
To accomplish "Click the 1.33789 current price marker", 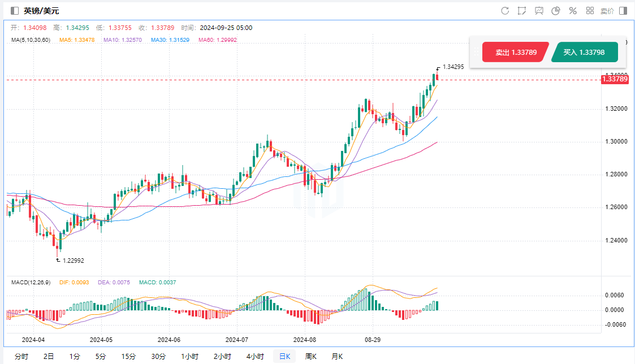I will [614, 80].
